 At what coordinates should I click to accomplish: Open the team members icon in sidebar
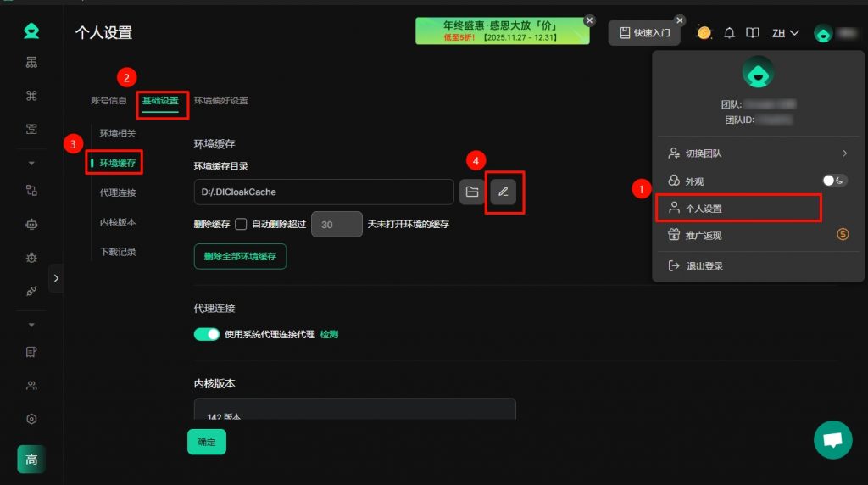(x=31, y=386)
